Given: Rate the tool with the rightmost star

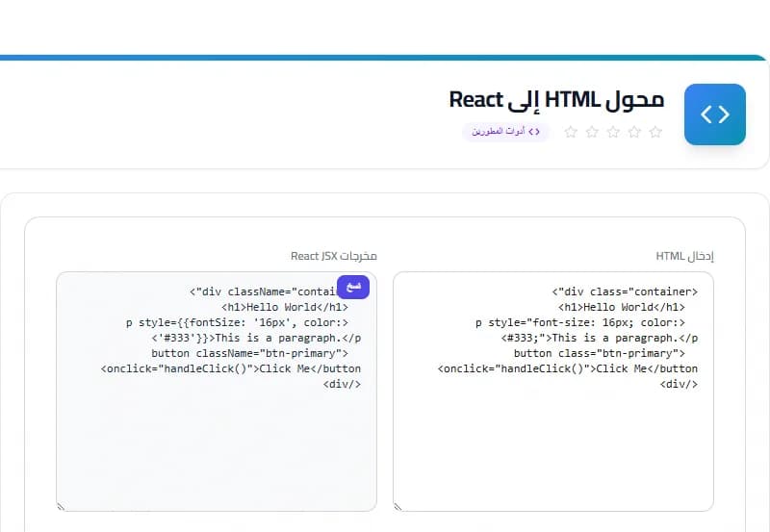Looking at the screenshot, I should click(655, 132).
